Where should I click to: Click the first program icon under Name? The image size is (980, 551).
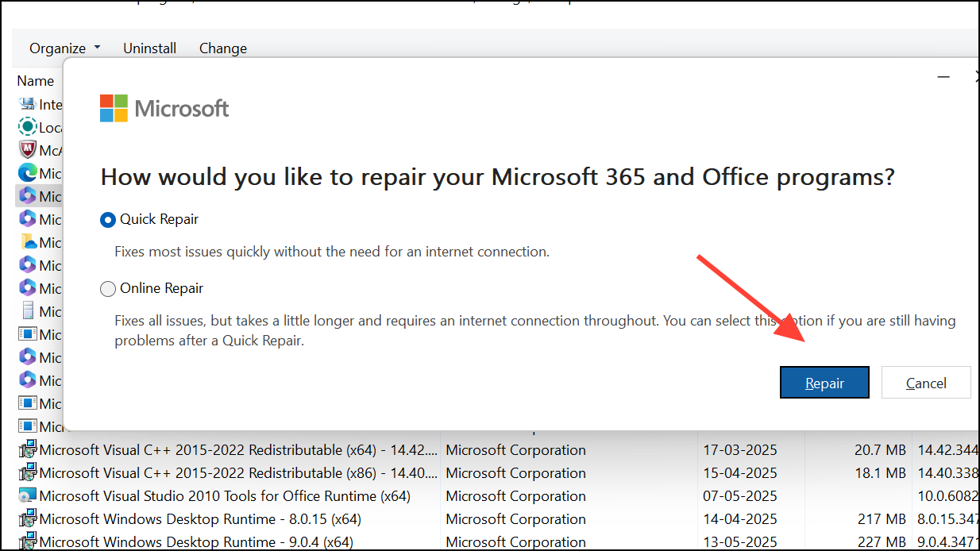tap(26, 104)
